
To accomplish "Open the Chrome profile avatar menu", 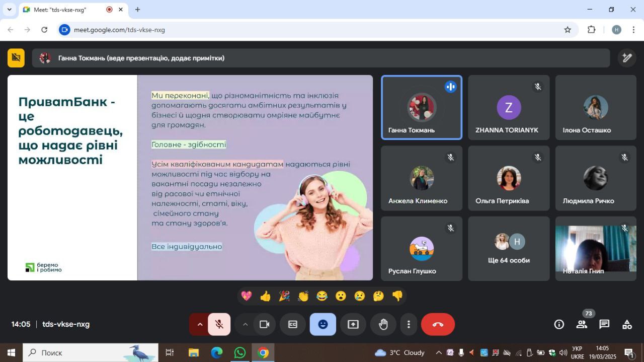I will click(616, 30).
